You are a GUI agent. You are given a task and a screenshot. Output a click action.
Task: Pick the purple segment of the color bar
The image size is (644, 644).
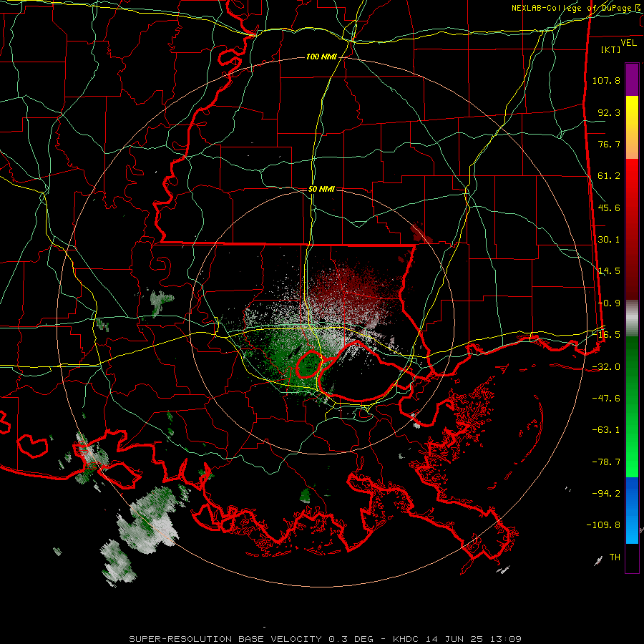point(632,79)
